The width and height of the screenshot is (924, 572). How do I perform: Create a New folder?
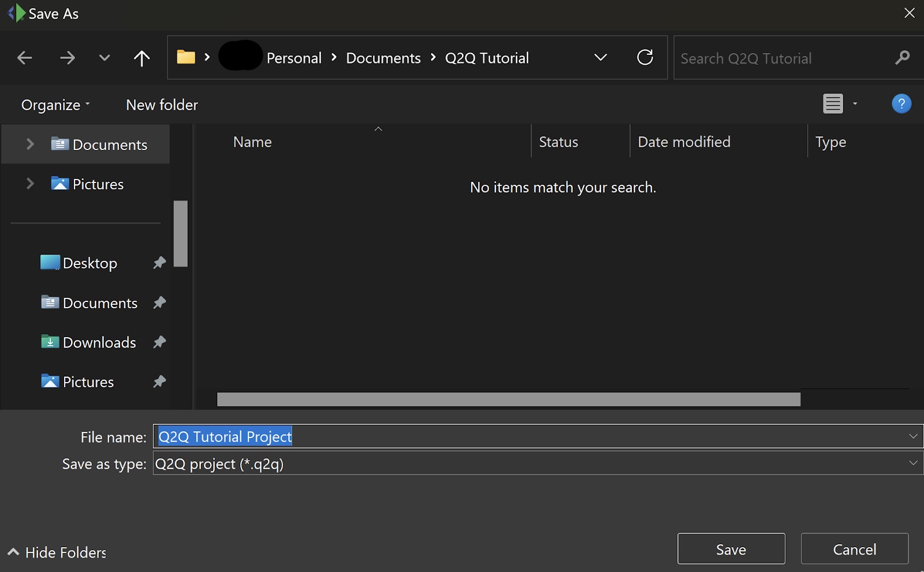tap(162, 105)
